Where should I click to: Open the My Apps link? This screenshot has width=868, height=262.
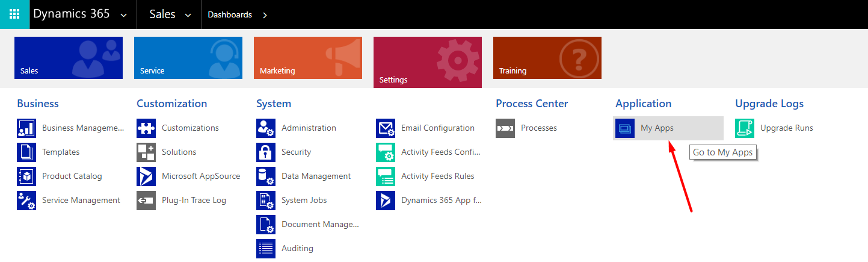click(x=657, y=128)
